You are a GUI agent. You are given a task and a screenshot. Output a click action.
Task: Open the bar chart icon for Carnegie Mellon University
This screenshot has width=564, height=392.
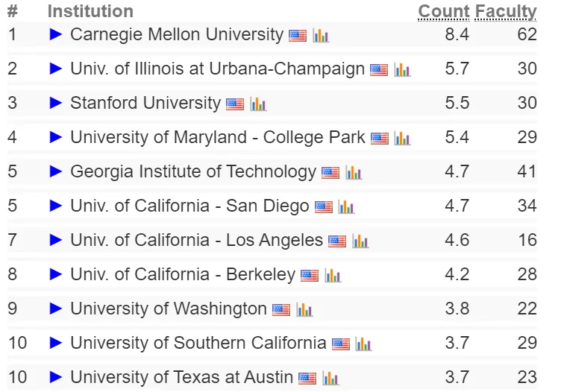coord(321,36)
